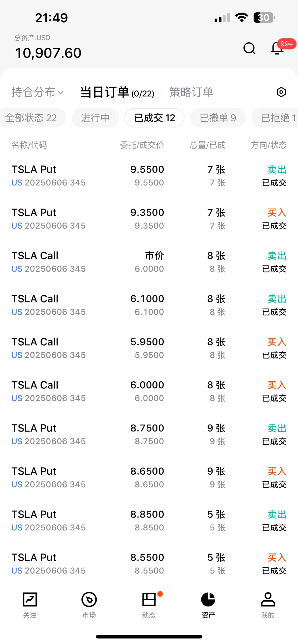The width and height of the screenshot is (298, 644).
Task: Open the search magnifier icon
Action: (x=249, y=48)
